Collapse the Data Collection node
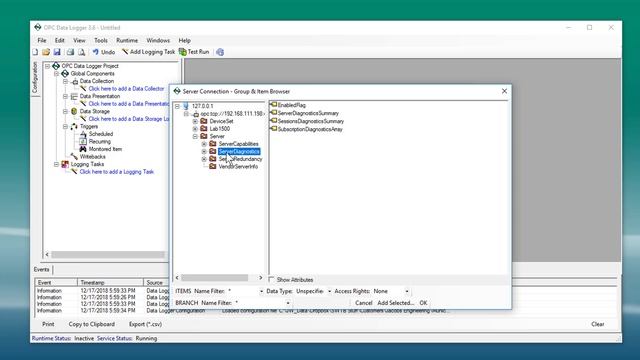 click(x=65, y=81)
